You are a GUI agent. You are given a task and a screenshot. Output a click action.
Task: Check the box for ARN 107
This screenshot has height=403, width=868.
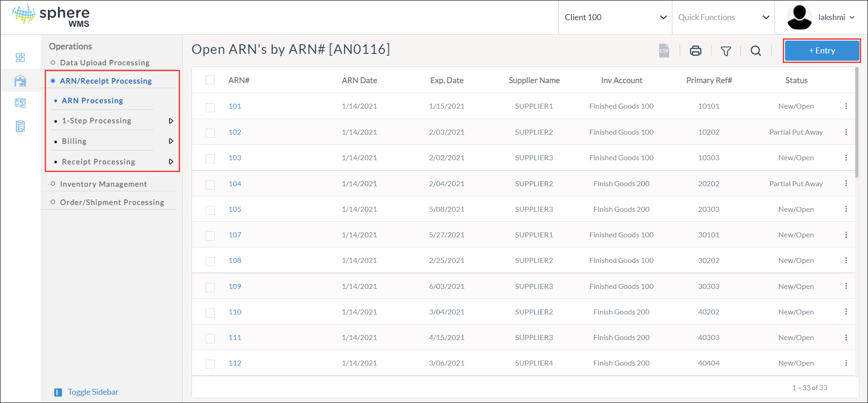[x=210, y=236]
